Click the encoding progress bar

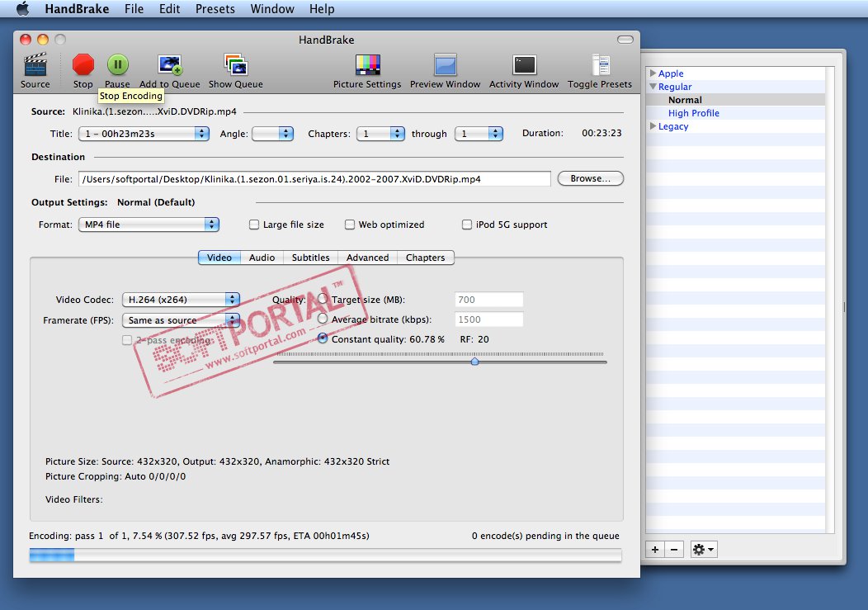[325, 556]
